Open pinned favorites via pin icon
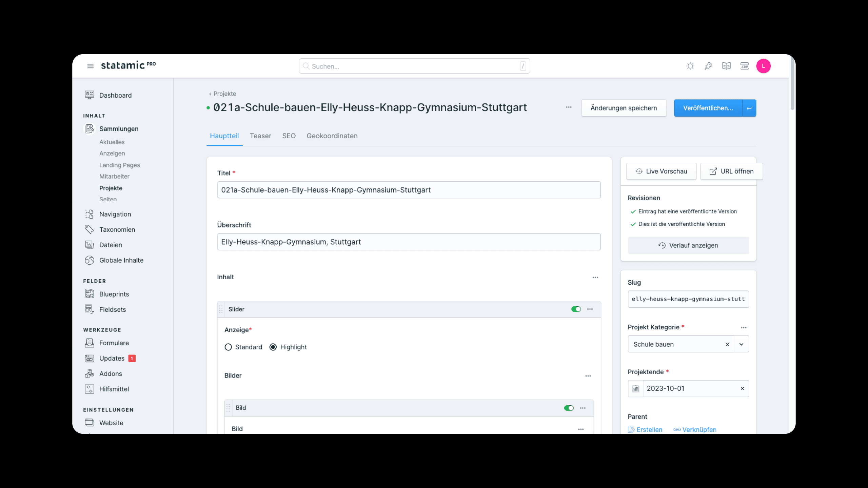This screenshot has width=868, height=488. coord(708,66)
